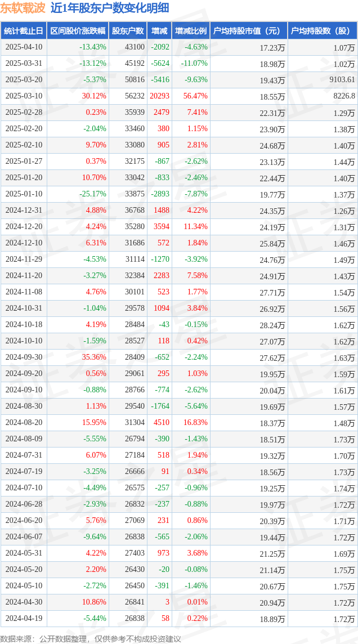Select the 2025-04-10 date cell
Viewport: 358px width, 644px height.
[x=24, y=47]
